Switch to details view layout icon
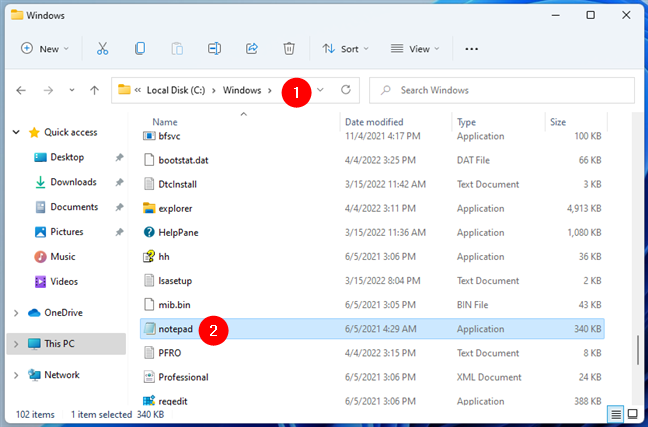 tap(616, 414)
